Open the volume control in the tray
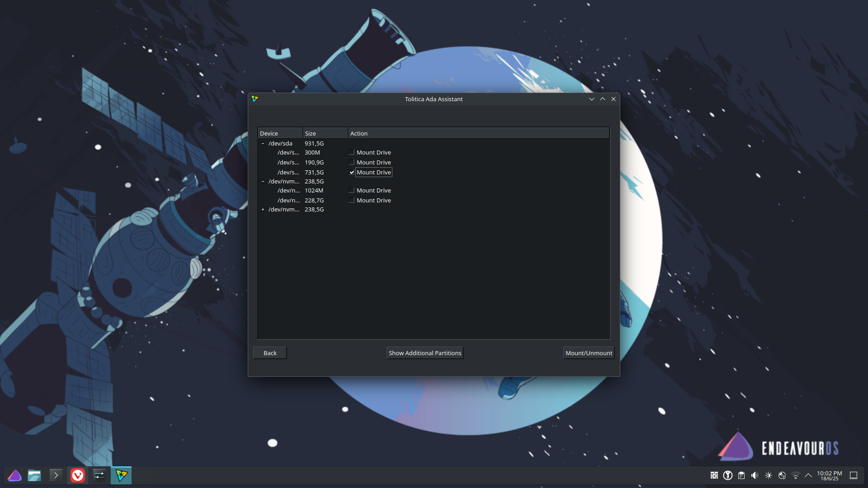Screen dimensions: 868x488 755,475
